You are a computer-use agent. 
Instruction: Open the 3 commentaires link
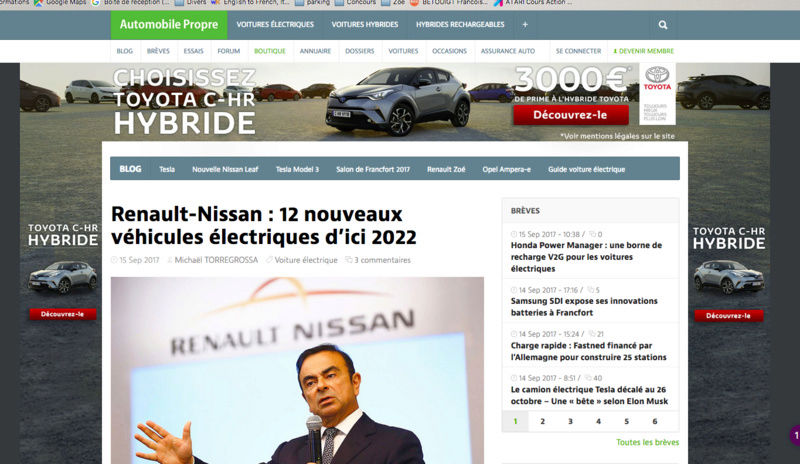click(x=382, y=260)
